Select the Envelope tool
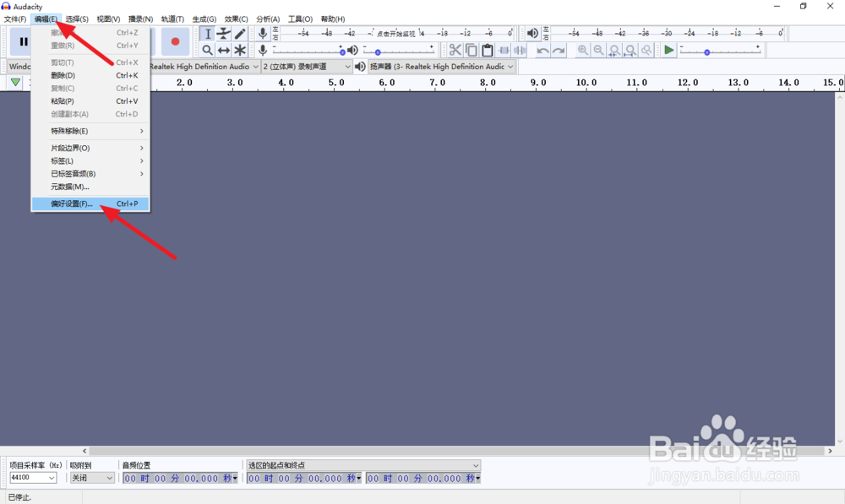 click(224, 34)
